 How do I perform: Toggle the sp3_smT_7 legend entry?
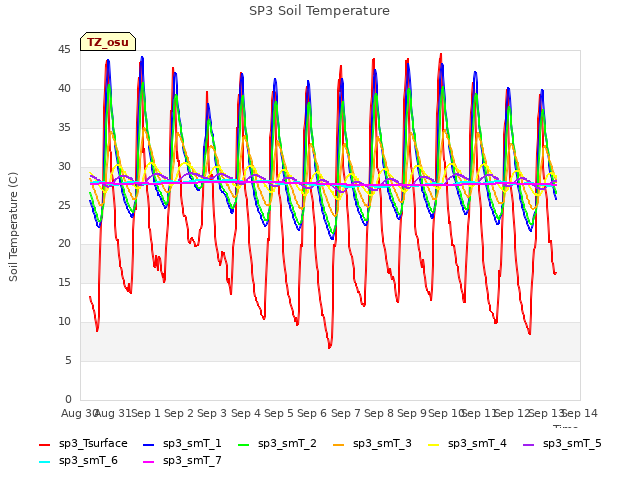tap(182, 461)
